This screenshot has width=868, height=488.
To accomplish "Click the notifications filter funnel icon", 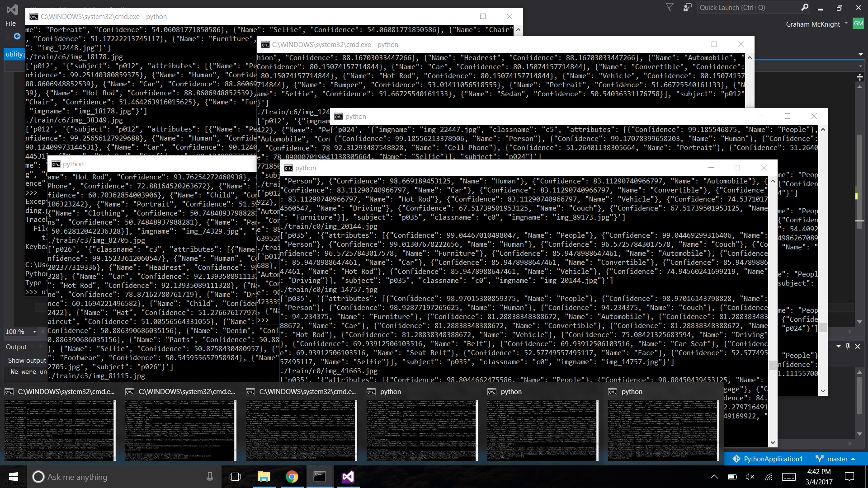I will coord(670,7).
